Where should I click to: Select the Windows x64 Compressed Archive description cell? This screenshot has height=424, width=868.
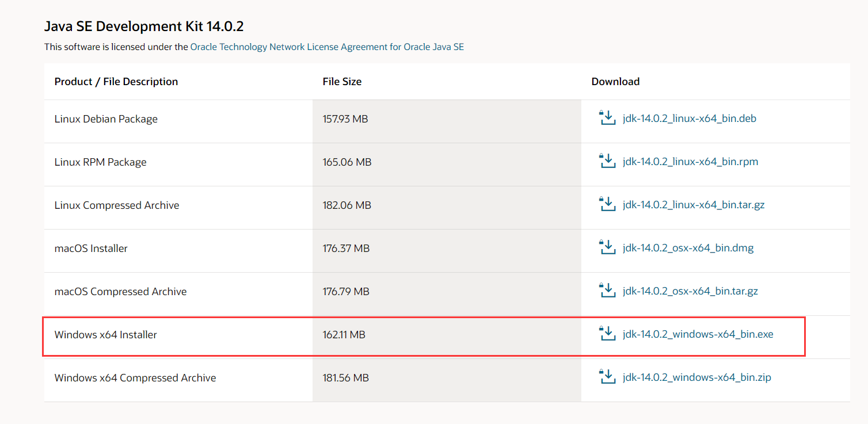[x=178, y=380]
